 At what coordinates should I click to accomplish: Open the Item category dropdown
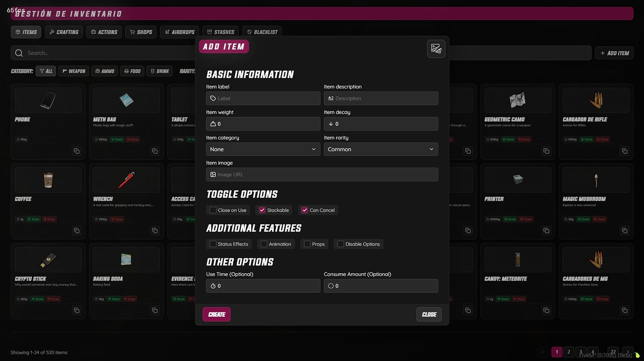(x=263, y=149)
